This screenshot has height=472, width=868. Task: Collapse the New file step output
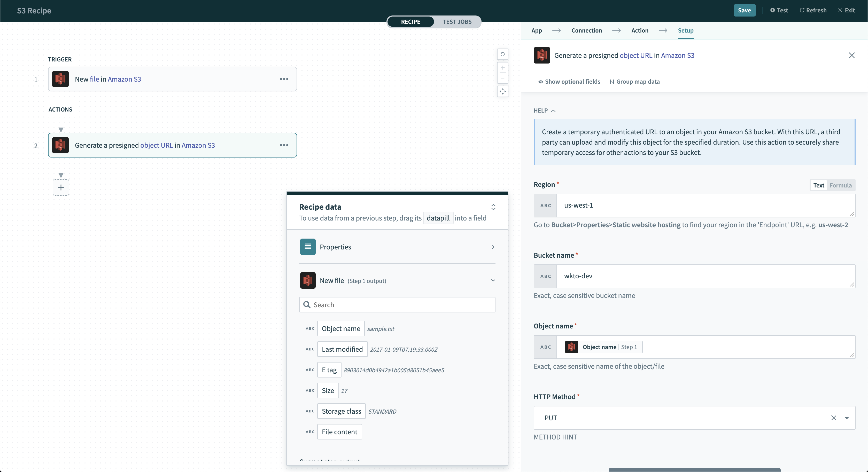tap(493, 280)
